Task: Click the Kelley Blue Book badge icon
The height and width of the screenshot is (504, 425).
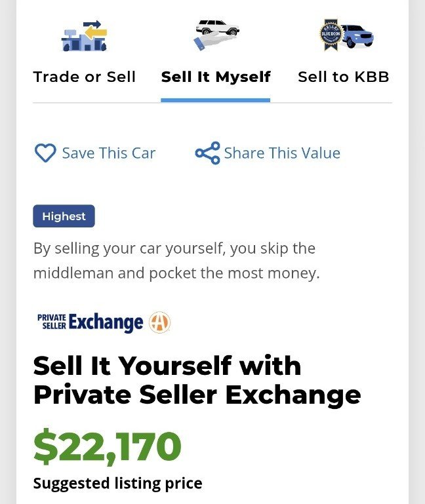Action: tap(331, 35)
